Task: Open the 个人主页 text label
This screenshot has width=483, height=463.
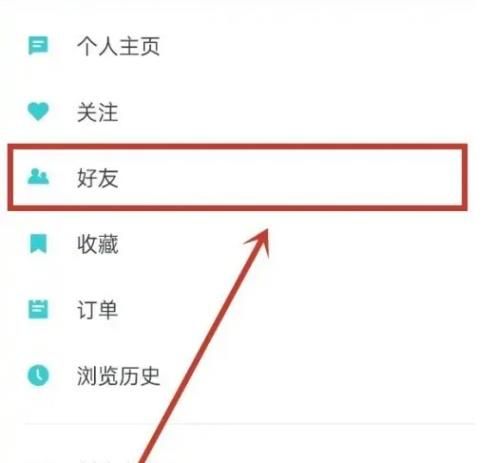Action: tap(118, 46)
